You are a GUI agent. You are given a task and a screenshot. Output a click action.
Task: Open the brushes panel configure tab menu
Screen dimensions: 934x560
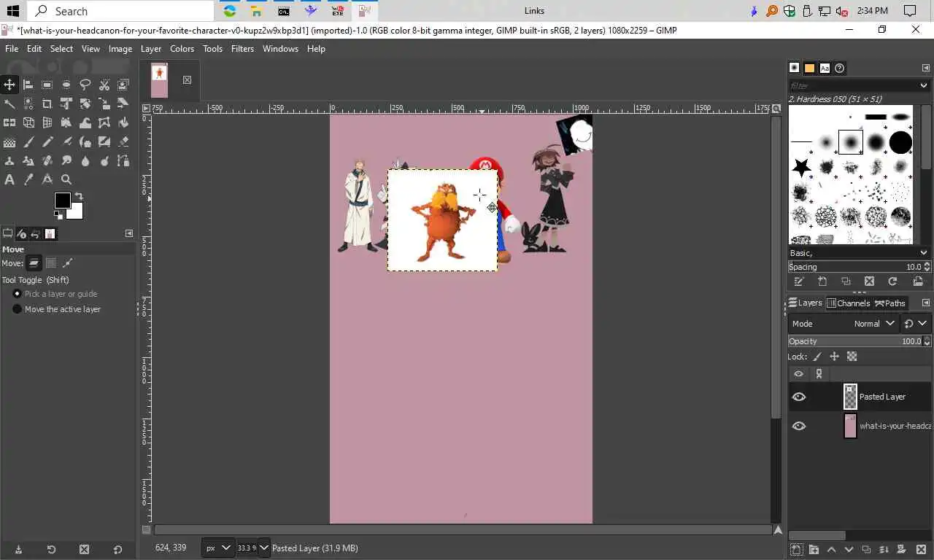tap(926, 68)
